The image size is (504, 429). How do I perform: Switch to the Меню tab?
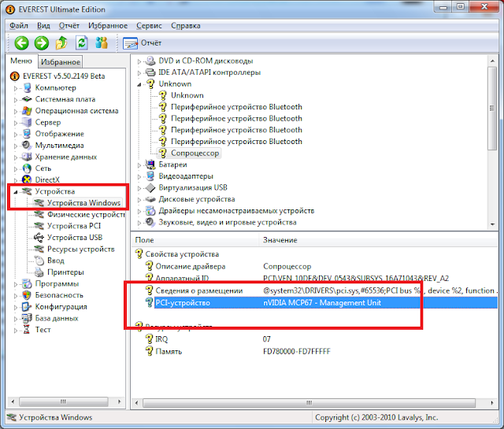pos(21,61)
